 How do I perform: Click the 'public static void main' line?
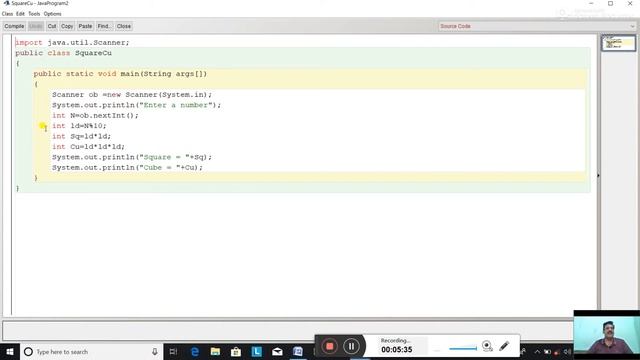(x=120, y=74)
